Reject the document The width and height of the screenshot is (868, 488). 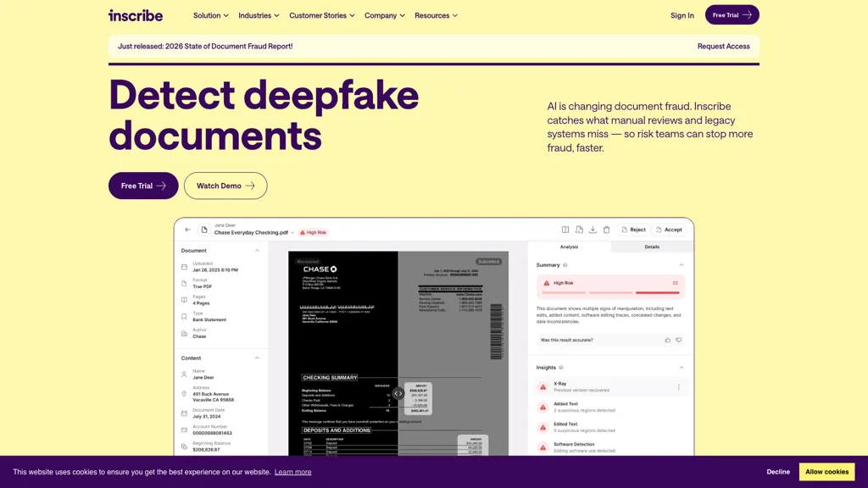coord(633,230)
